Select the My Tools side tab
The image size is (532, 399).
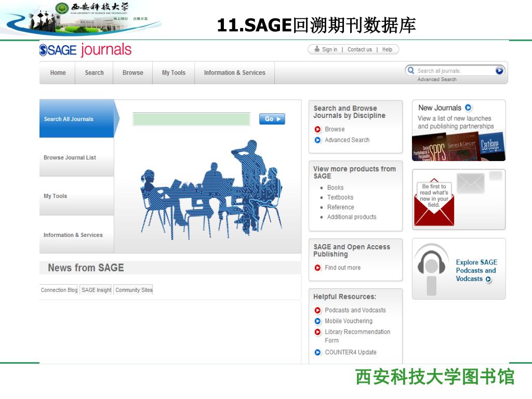click(x=77, y=196)
